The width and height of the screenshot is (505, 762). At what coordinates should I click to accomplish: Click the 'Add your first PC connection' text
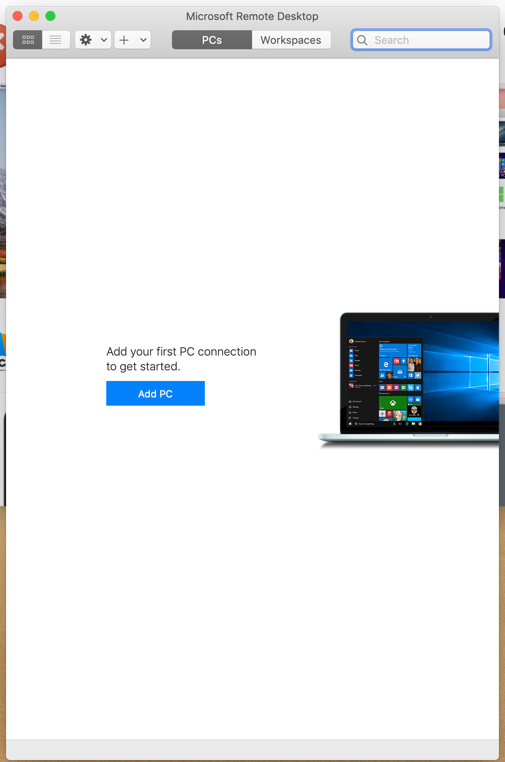(181, 351)
